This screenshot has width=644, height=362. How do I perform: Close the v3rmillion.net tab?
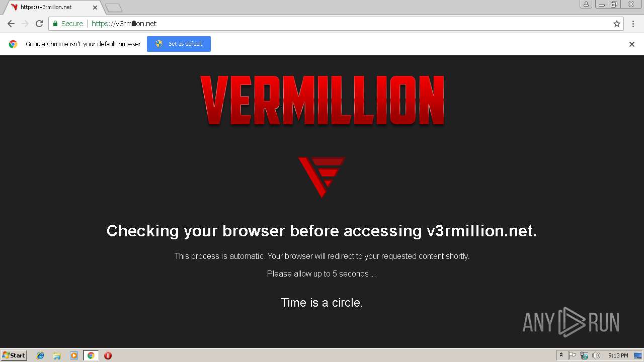tap(95, 8)
